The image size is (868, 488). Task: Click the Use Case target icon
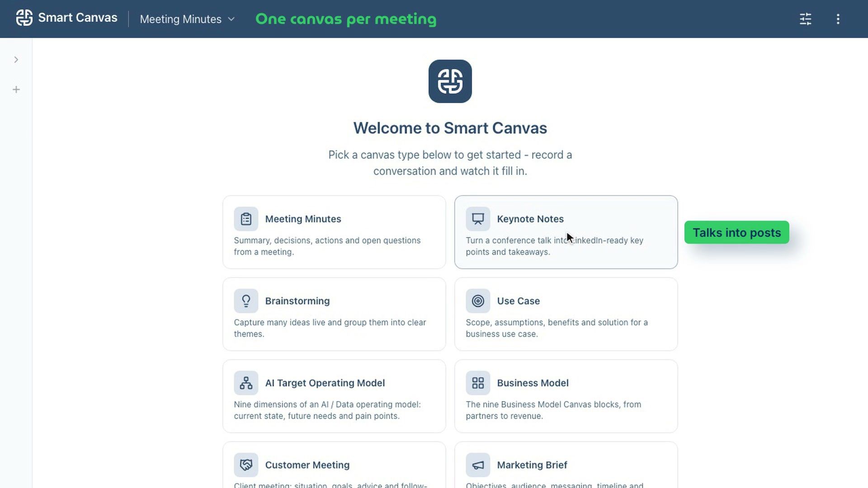478,301
